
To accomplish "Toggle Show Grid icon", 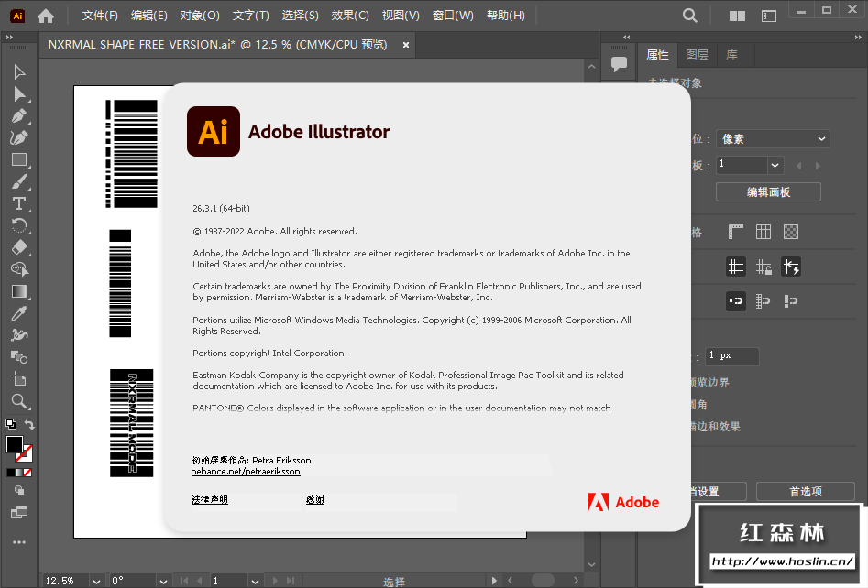I will point(764,232).
